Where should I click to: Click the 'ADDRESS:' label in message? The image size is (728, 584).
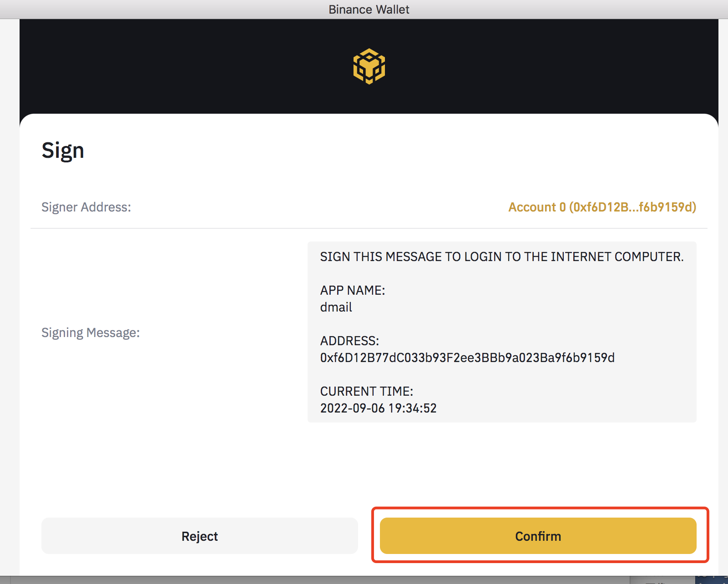(349, 341)
